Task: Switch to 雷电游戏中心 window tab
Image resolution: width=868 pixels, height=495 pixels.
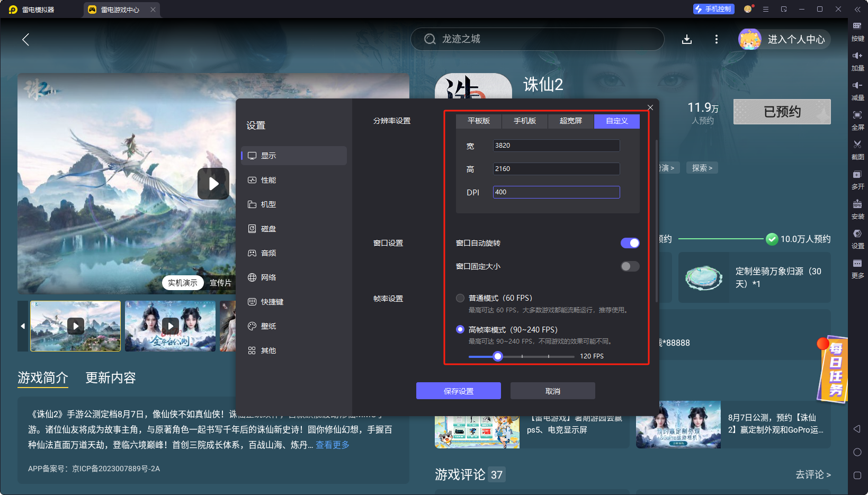Action: point(121,10)
